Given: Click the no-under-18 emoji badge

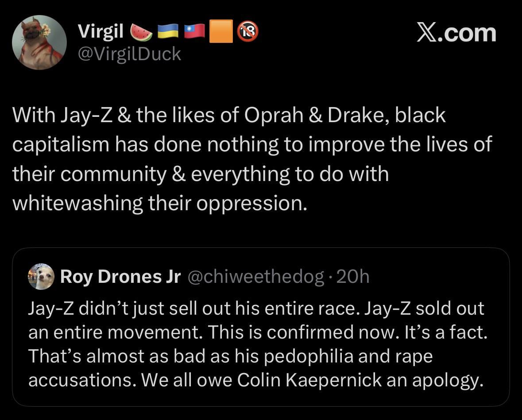Looking at the screenshot, I should 247,32.
